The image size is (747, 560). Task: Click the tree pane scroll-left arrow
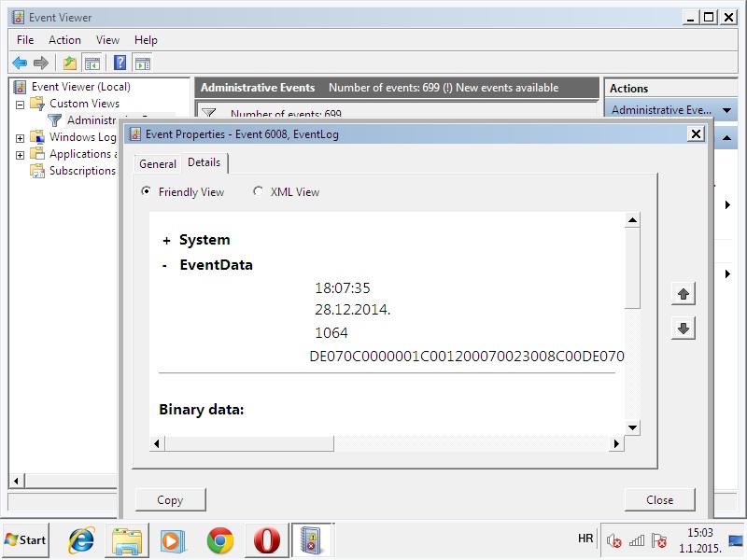coord(16,481)
